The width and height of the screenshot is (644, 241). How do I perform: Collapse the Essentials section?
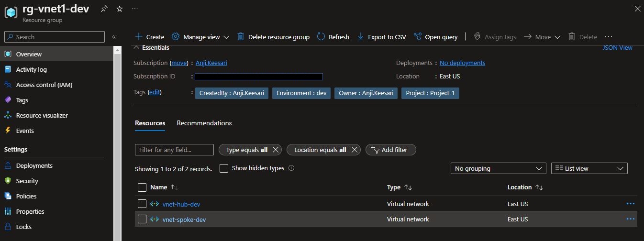coord(152,48)
